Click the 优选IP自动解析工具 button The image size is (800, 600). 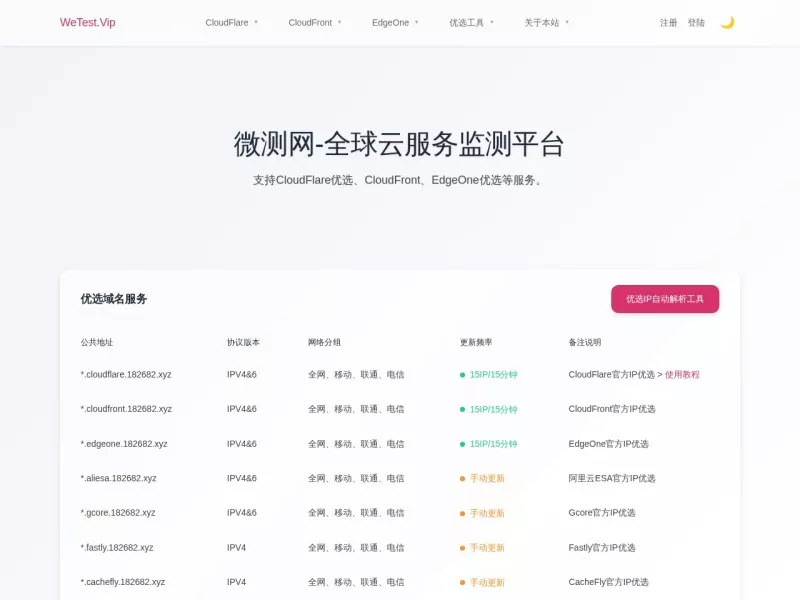(665, 299)
